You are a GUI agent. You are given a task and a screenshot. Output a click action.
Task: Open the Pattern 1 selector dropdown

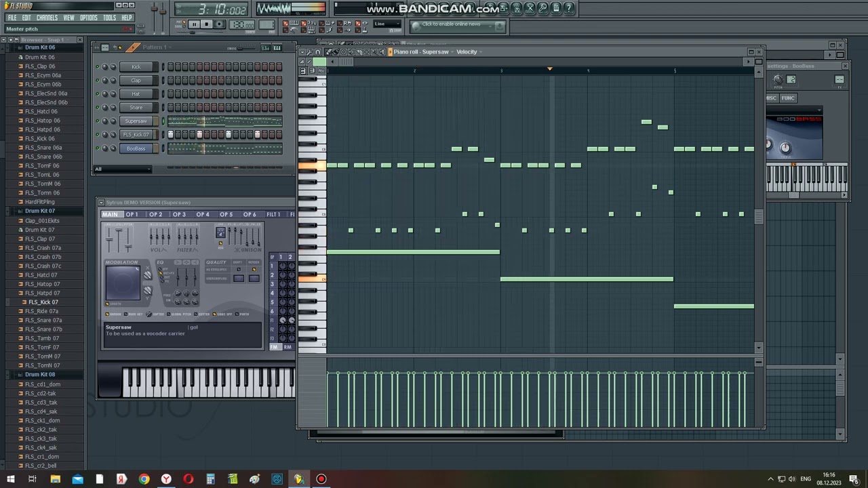point(157,47)
